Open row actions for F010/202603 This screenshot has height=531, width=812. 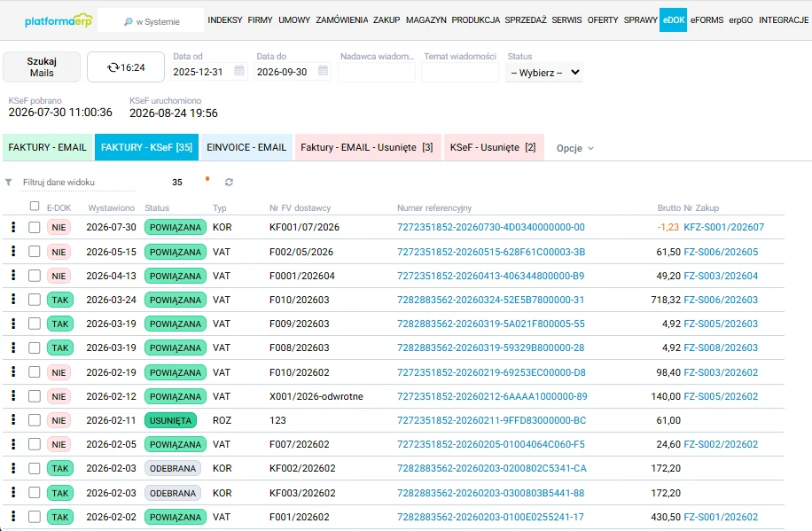point(13,300)
